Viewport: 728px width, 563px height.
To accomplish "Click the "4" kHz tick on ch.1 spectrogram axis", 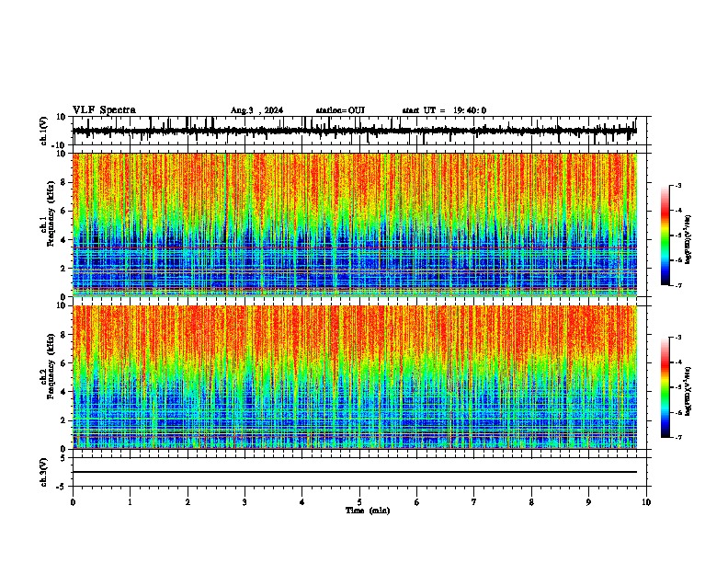I will (63, 240).
